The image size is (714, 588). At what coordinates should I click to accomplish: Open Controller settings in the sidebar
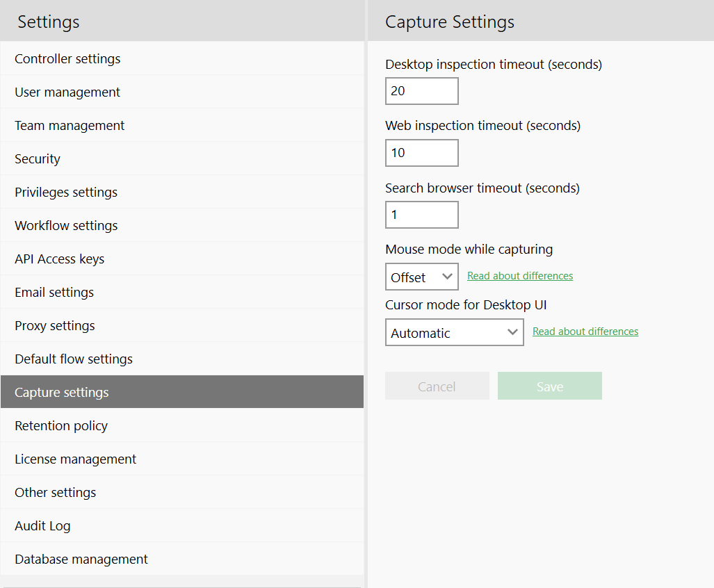click(x=67, y=59)
